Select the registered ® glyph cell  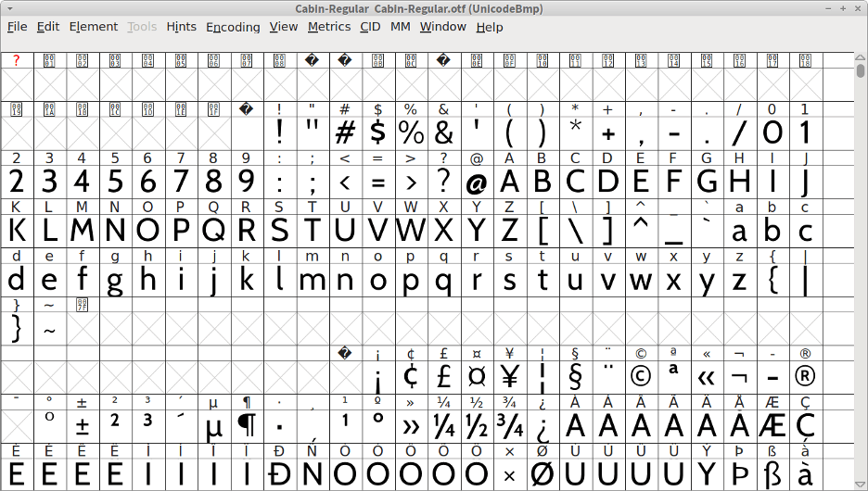point(806,377)
